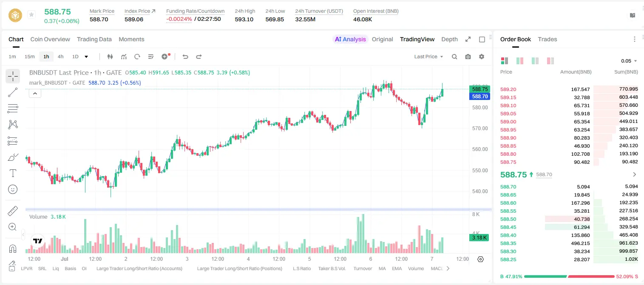This screenshot has width=644, height=285.
Task: Open the candlestick chart type selector
Action: point(110,57)
